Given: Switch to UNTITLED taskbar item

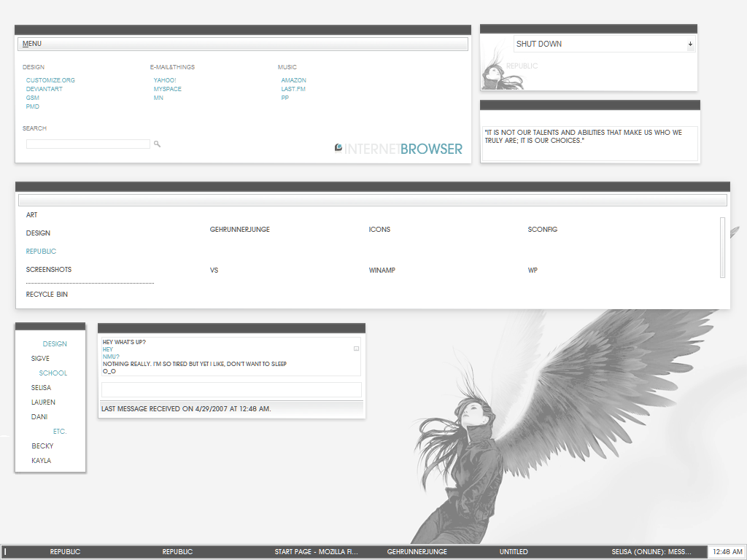Looking at the screenshot, I should (514, 552).
